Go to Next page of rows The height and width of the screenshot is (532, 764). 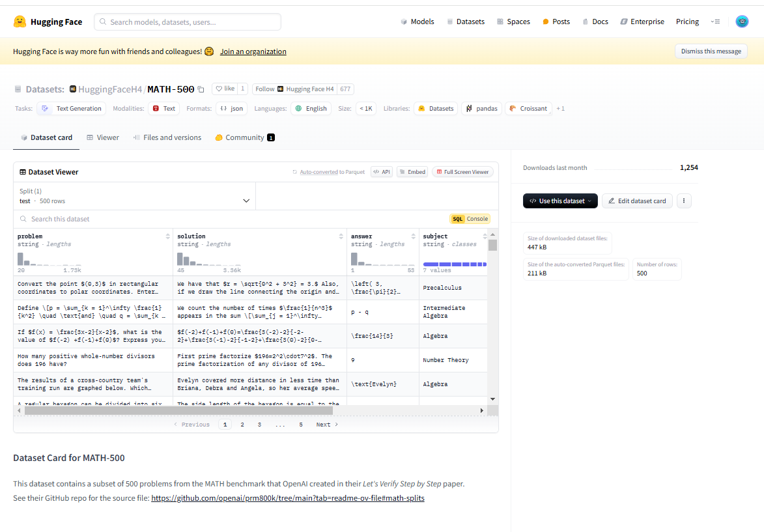click(327, 425)
